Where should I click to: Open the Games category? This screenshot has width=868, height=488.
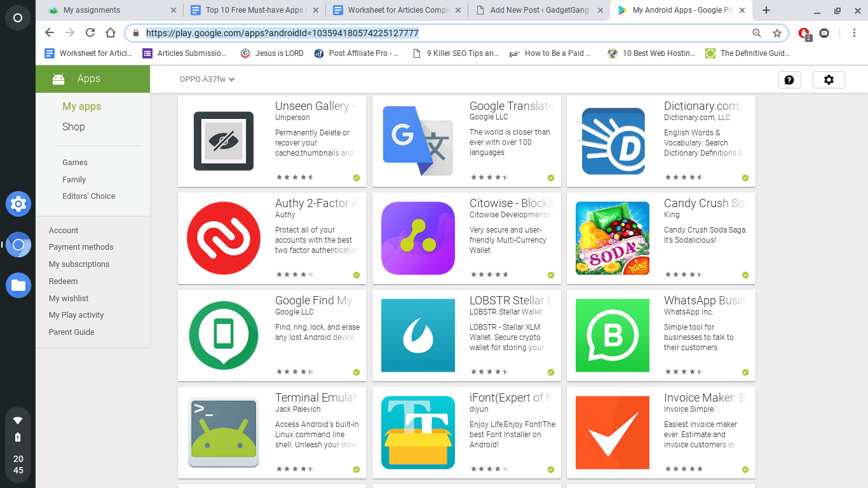coord(75,163)
